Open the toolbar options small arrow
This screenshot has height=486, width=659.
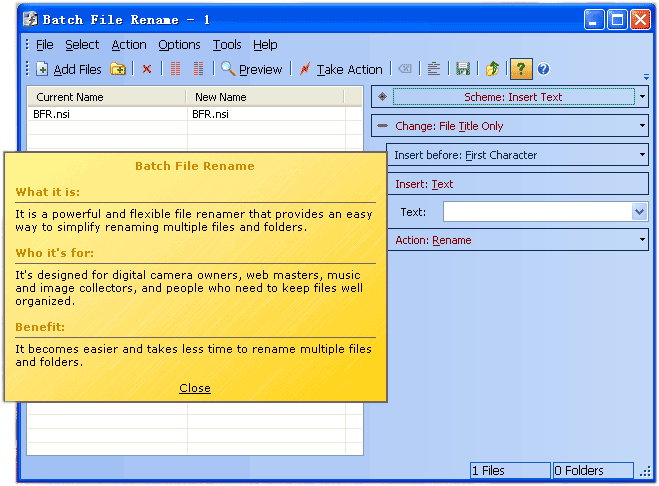pos(646,77)
